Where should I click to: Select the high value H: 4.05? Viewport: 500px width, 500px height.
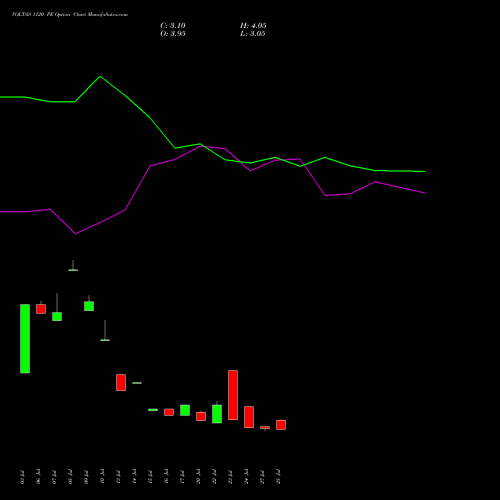tap(253, 26)
